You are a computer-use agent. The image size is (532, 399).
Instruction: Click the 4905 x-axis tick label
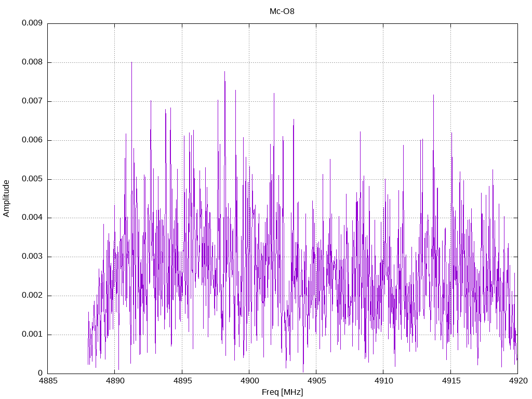(316, 381)
